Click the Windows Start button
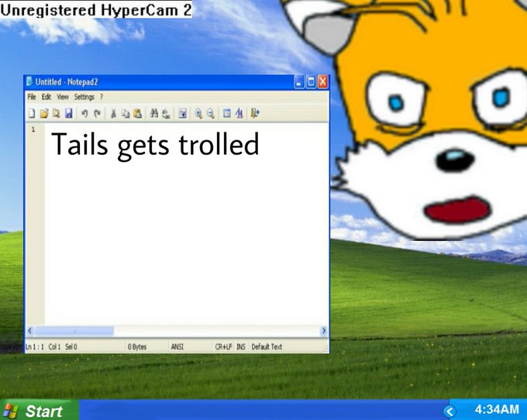Viewport: 527px width, 420px height. [40, 410]
